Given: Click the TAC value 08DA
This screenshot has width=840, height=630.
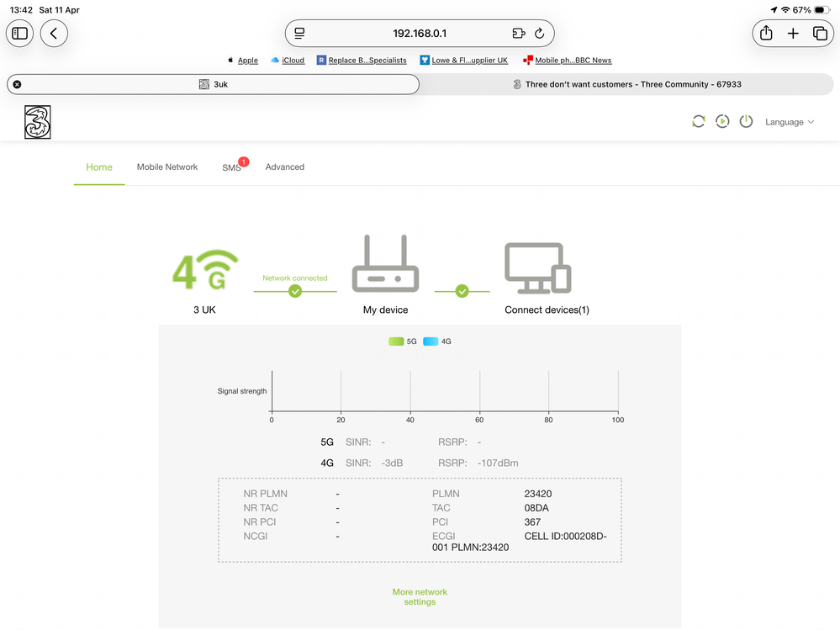Looking at the screenshot, I should pos(536,508).
